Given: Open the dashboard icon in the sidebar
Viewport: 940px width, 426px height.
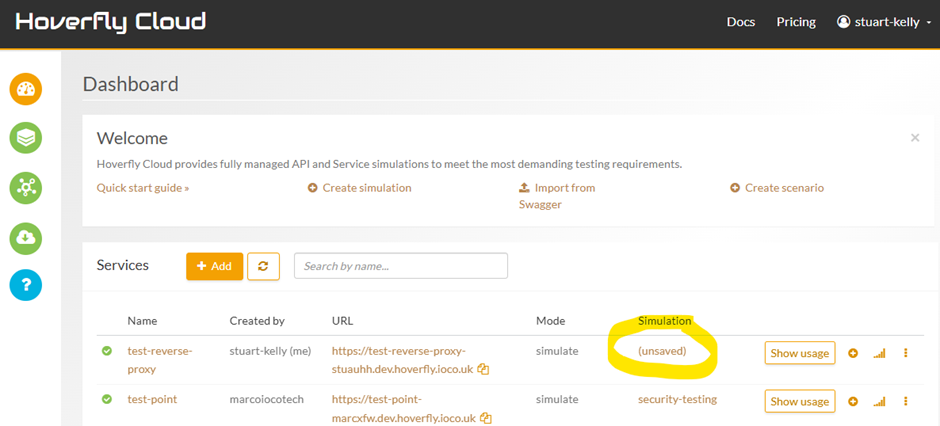Looking at the screenshot, I should pyautogui.click(x=26, y=89).
